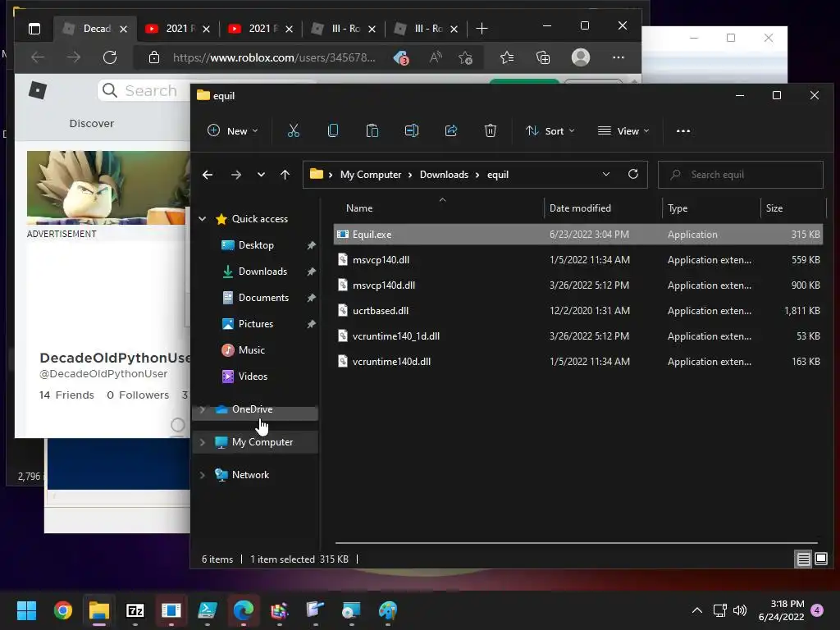
Task: Select the vcruntime140_1d.dll file
Action: click(x=578, y=336)
